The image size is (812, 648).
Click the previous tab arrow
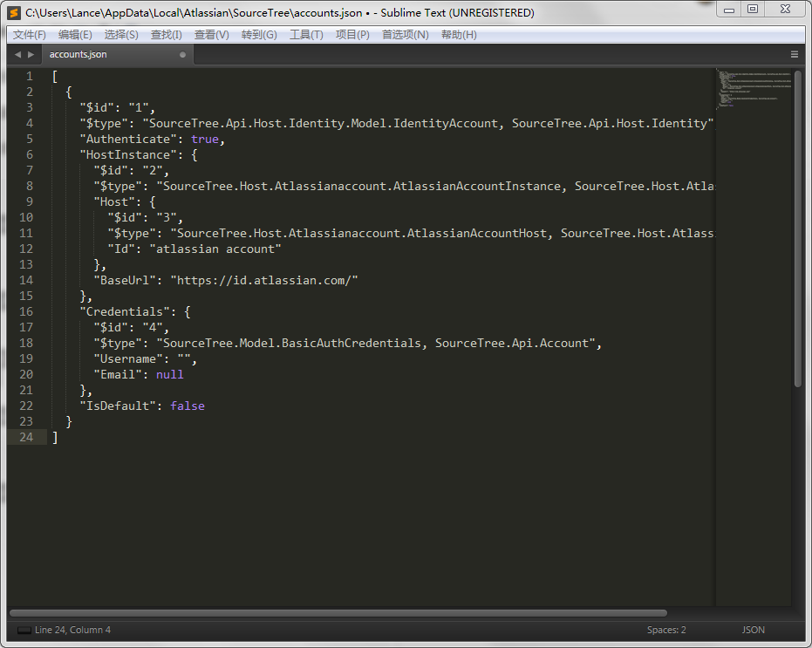(17, 54)
